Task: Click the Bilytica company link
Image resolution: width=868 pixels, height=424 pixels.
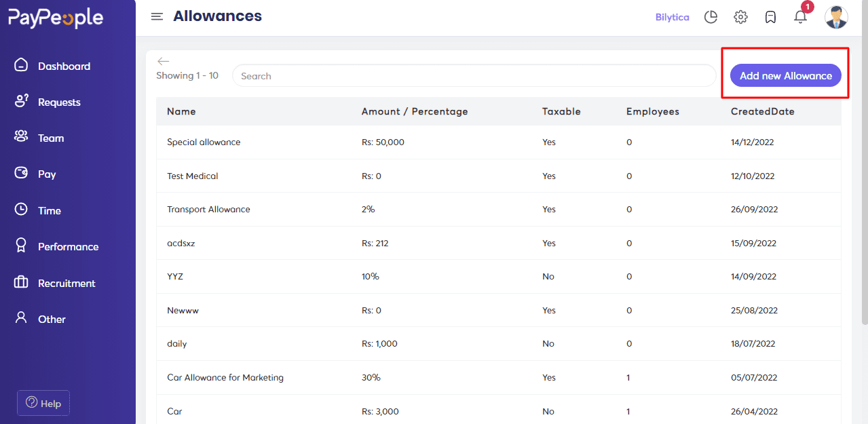Action: pos(672,17)
